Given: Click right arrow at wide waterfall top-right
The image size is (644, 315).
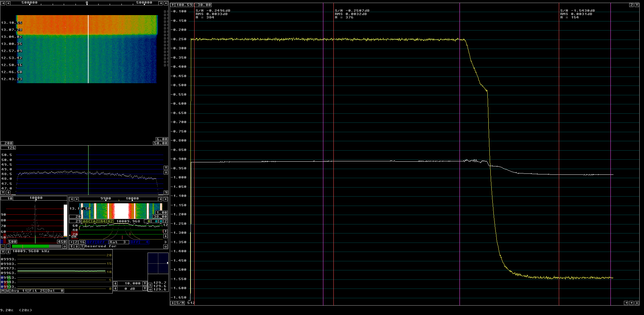Looking at the screenshot, I should click(x=161, y=3).
